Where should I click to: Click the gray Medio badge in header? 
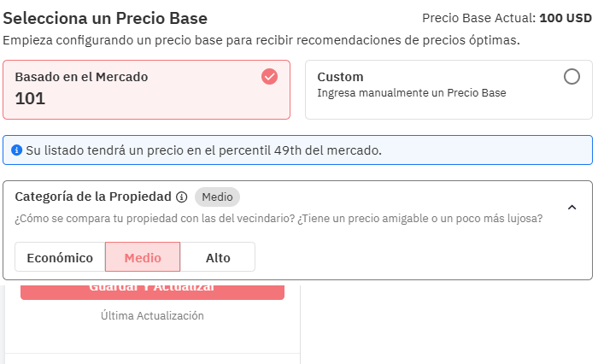point(217,197)
